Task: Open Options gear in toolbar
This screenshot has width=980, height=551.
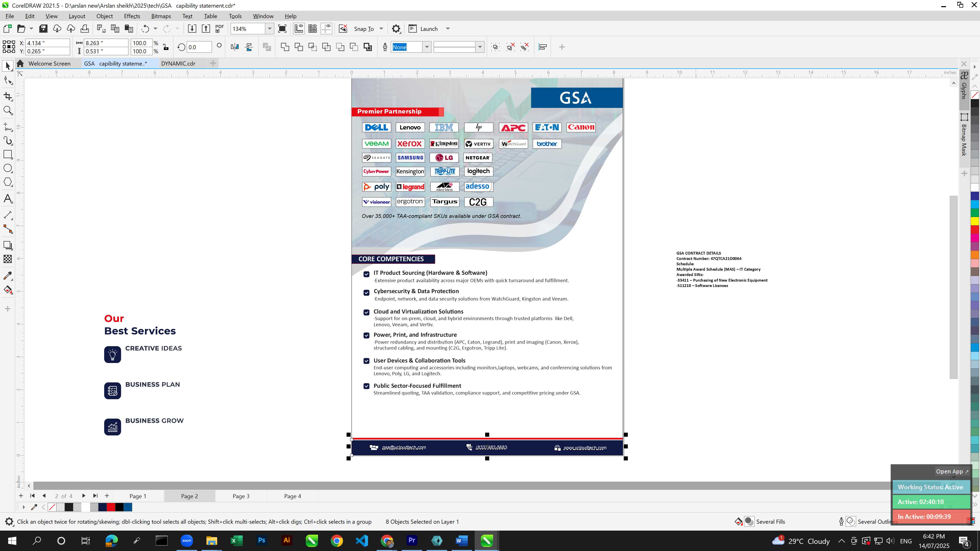Action: (x=396, y=29)
